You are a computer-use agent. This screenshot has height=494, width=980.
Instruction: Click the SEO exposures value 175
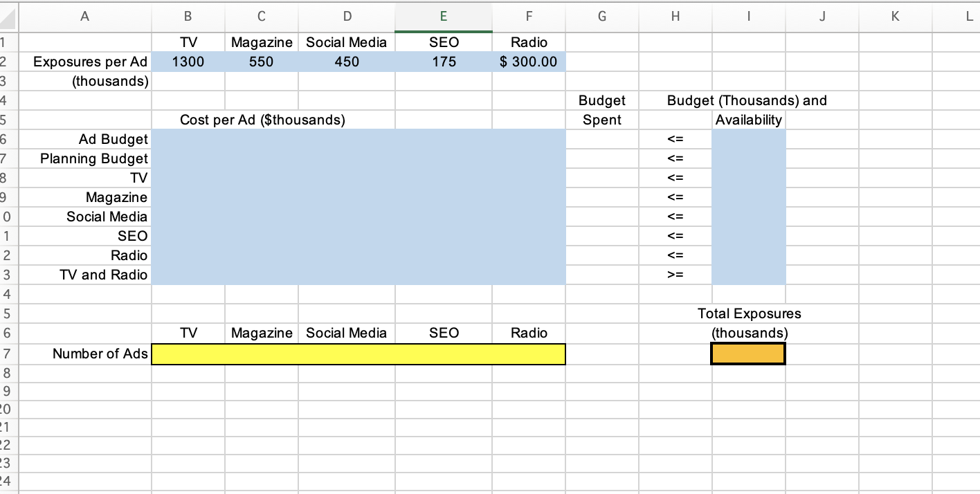tap(444, 62)
